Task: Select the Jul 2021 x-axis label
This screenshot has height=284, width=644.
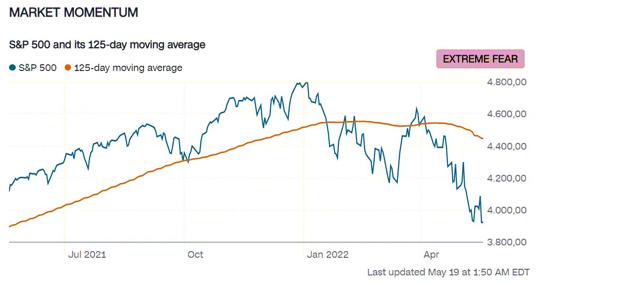Action: pos(87,254)
